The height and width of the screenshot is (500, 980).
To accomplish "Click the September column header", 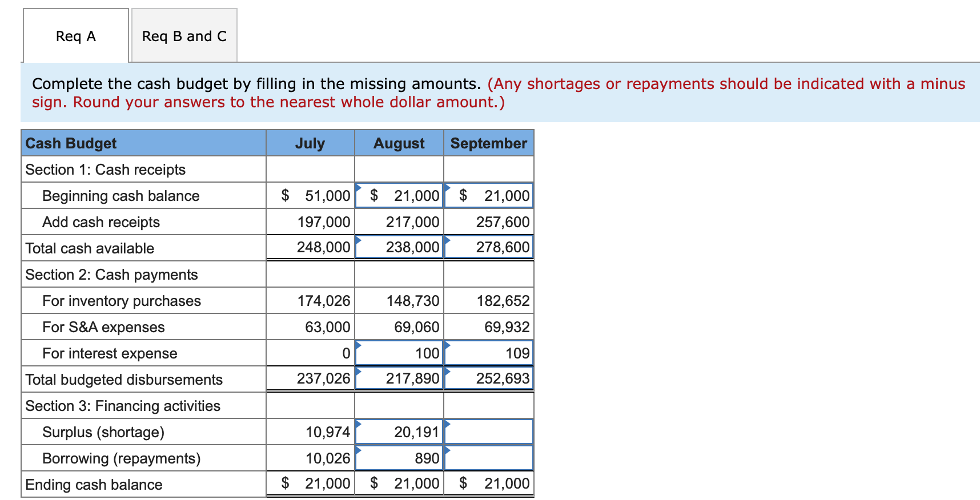I will point(489,143).
